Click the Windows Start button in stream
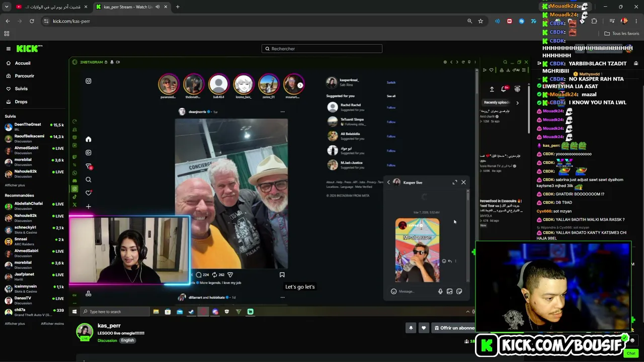Image resolution: width=644 pixels, height=362 pixels. (74, 312)
